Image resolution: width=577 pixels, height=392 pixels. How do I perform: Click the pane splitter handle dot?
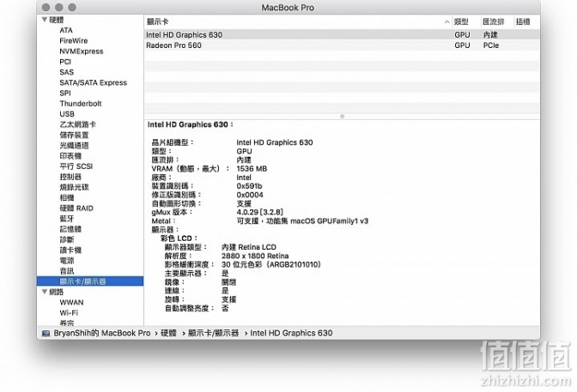click(343, 116)
